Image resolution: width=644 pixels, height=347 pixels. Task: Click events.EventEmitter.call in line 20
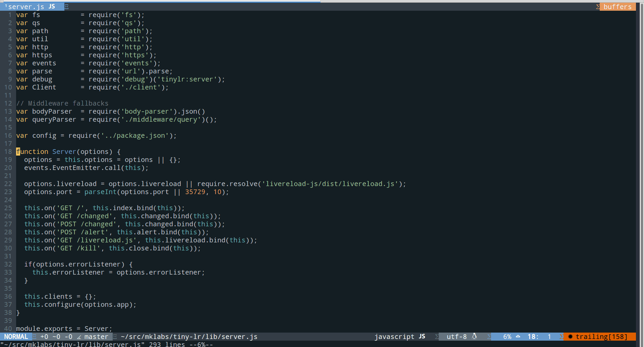[72, 168]
